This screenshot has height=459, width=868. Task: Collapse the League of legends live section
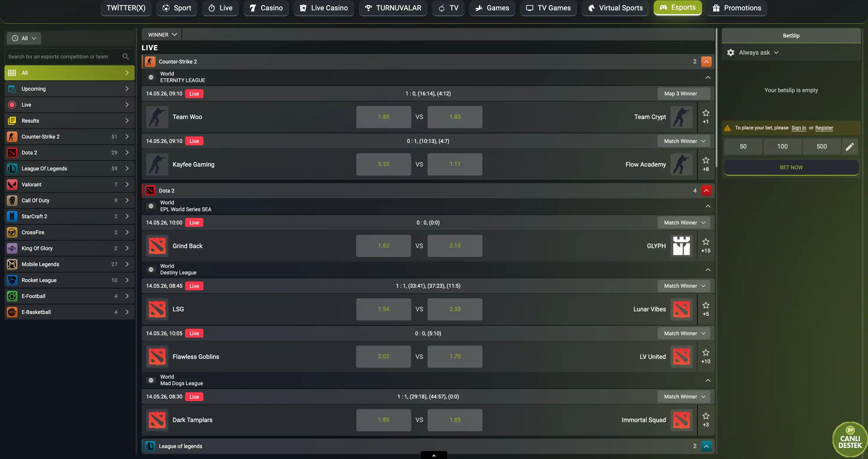point(706,446)
